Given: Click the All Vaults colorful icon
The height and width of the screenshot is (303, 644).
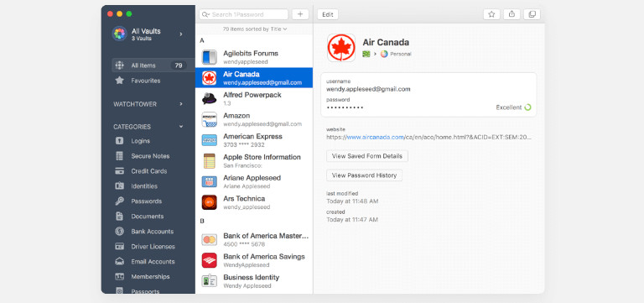Looking at the screenshot, I should [120, 34].
